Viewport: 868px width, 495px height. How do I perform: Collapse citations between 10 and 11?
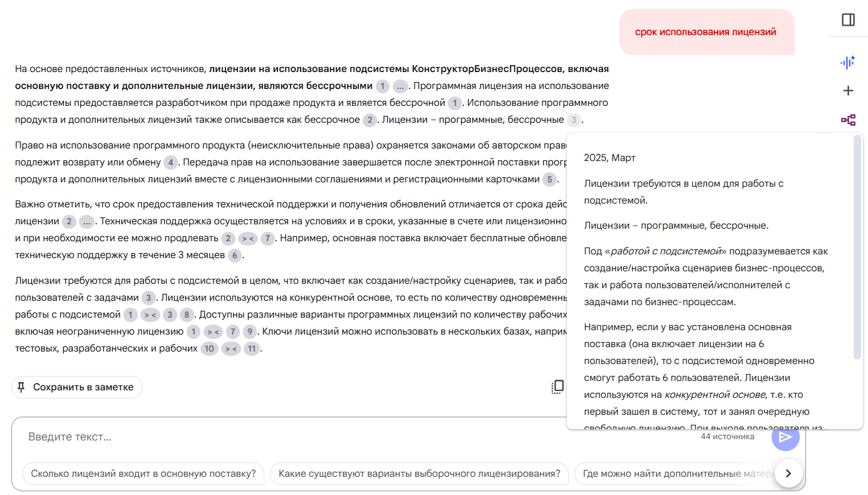230,349
